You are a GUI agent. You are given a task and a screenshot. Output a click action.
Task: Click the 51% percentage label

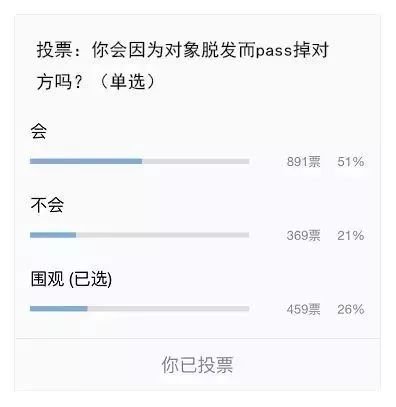351,162
